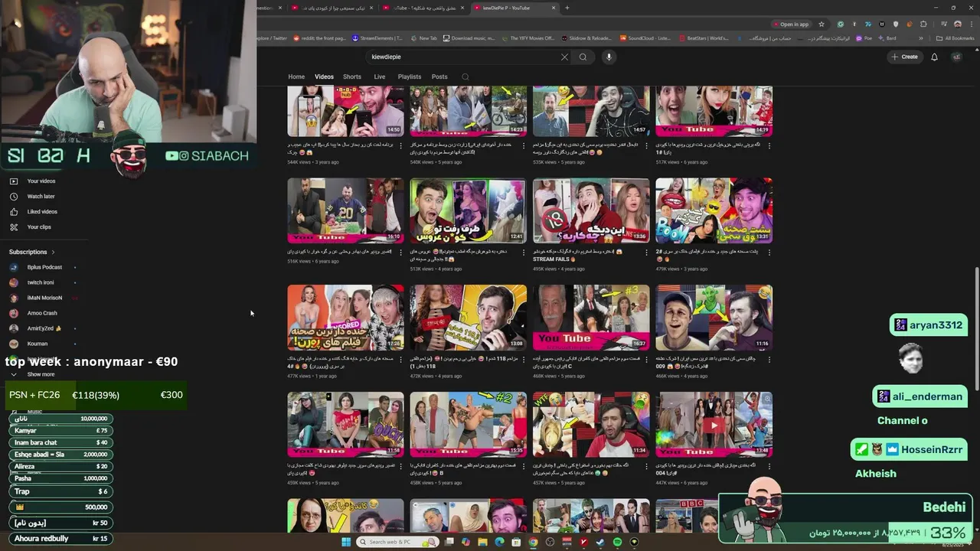This screenshot has height=551, width=980.
Task: Open the Playlists tab
Action: click(x=410, y=77)
